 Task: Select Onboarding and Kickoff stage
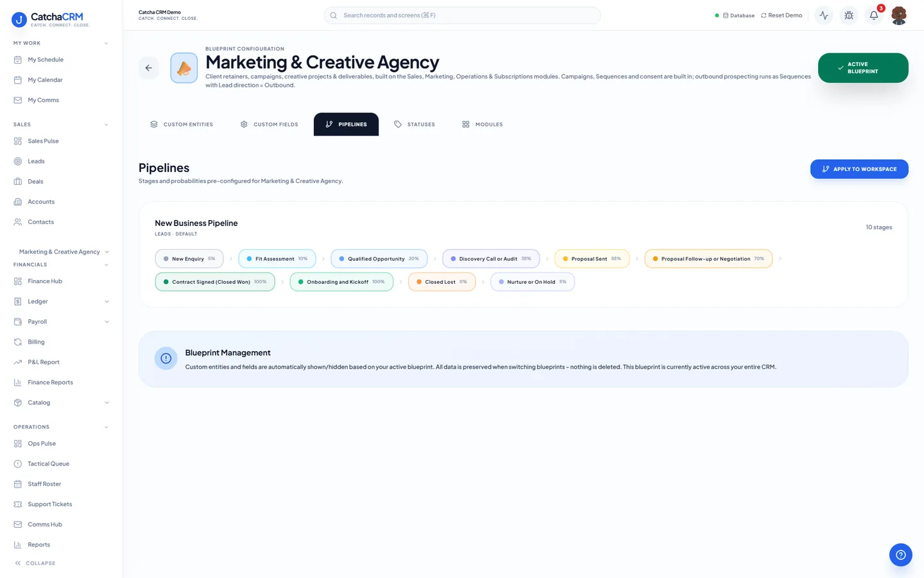tap(341, 282)
